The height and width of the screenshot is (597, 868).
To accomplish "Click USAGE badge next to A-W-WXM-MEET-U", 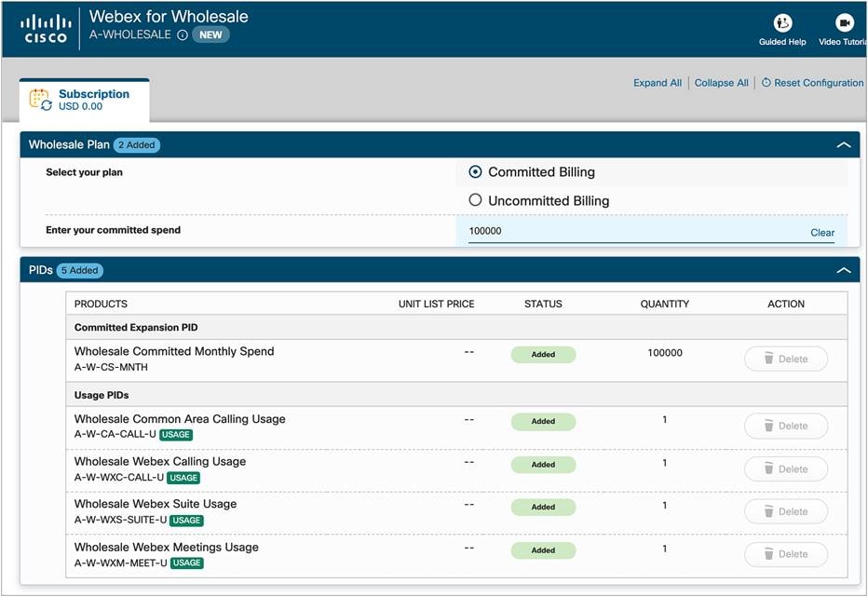I will pos(187,563).
